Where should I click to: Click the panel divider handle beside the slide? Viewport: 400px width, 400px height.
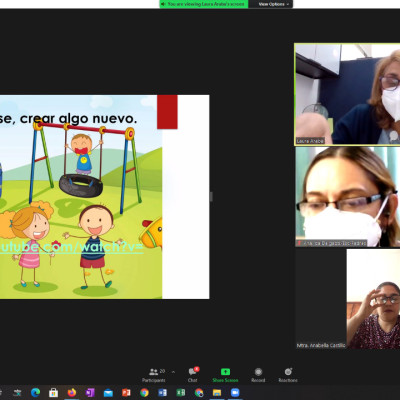(x=211, y=197)
